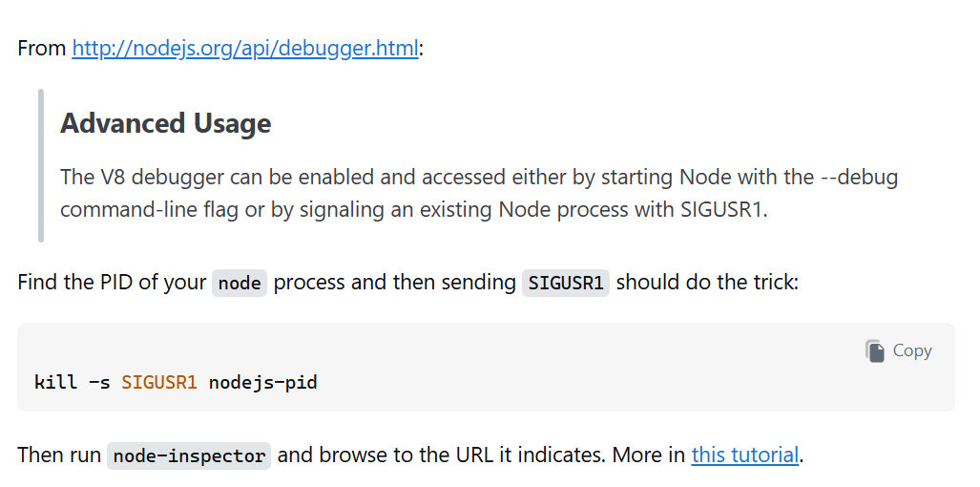Click the inline "node" code snippet

[x=240, y=284]
